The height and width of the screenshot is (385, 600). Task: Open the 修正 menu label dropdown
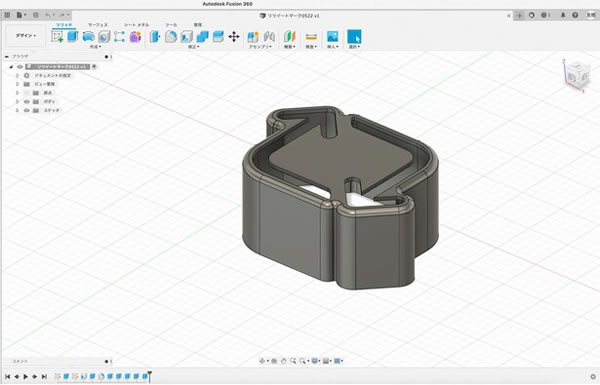click(x=193, y=47)
